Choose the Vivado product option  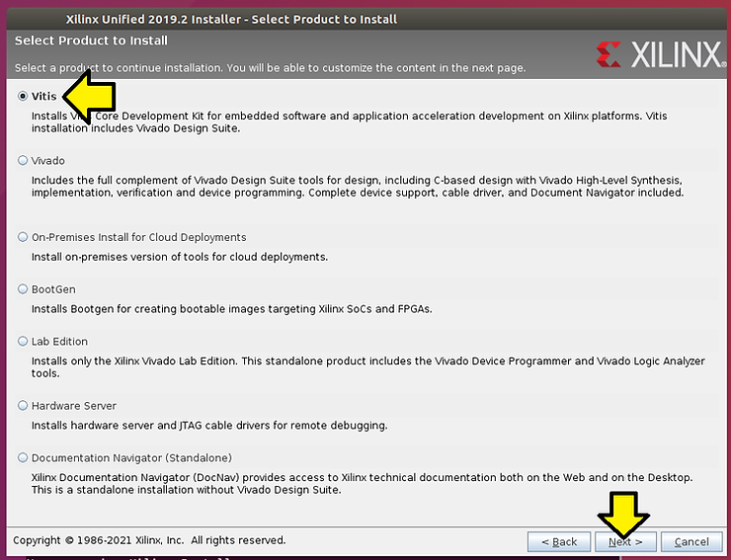23,160
